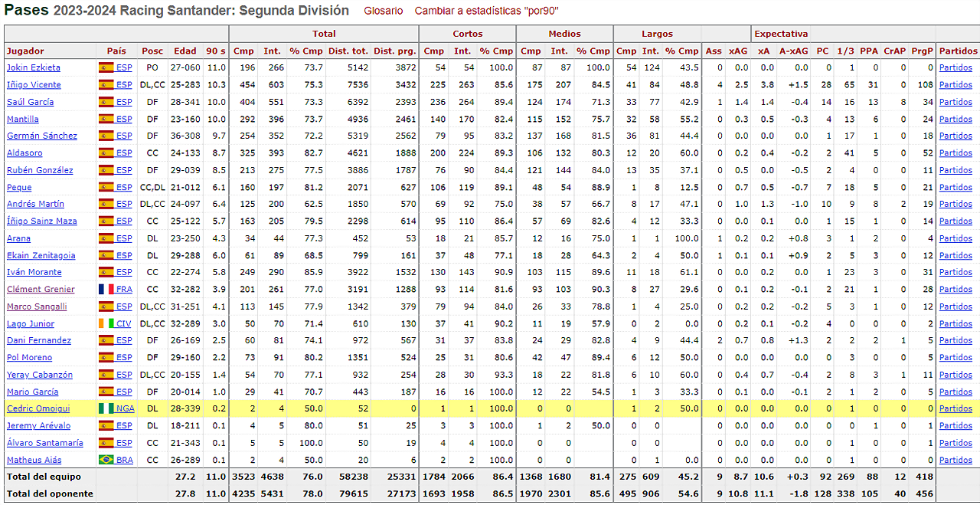Image resolution: width=980 pixels, height=505 pixels.
Task: Switch to "por90" statistics link
Action: 487,11
